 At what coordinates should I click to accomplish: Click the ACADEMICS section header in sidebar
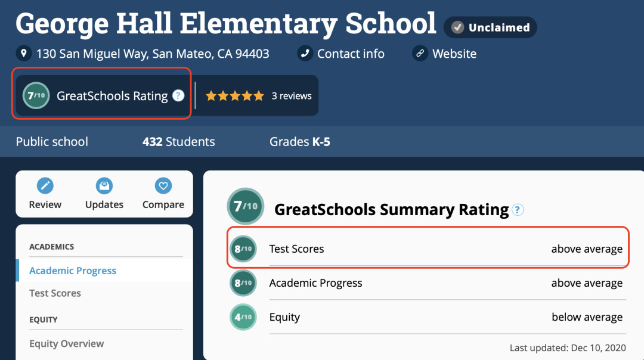click(52, 247)
